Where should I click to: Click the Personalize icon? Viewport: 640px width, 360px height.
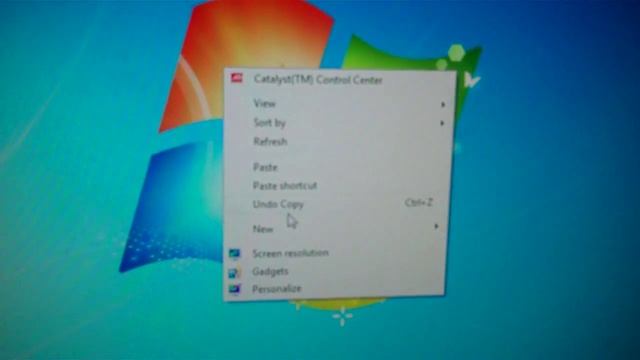235,289
